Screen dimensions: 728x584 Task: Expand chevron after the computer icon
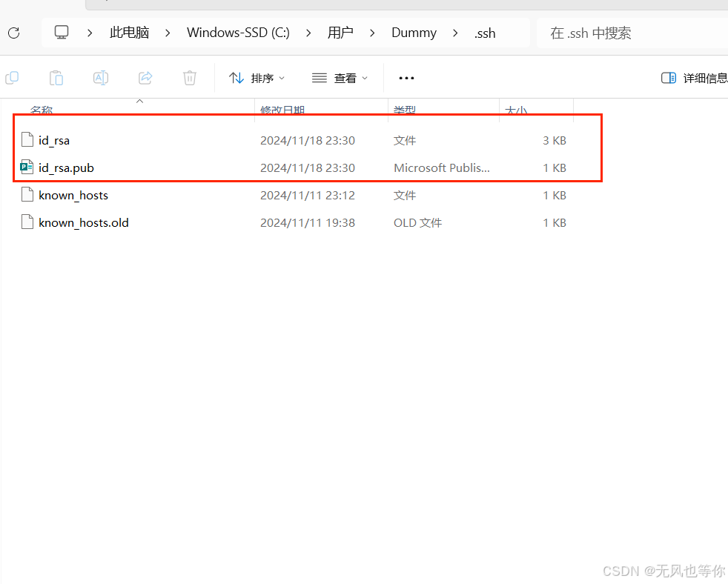coord(90,33)
